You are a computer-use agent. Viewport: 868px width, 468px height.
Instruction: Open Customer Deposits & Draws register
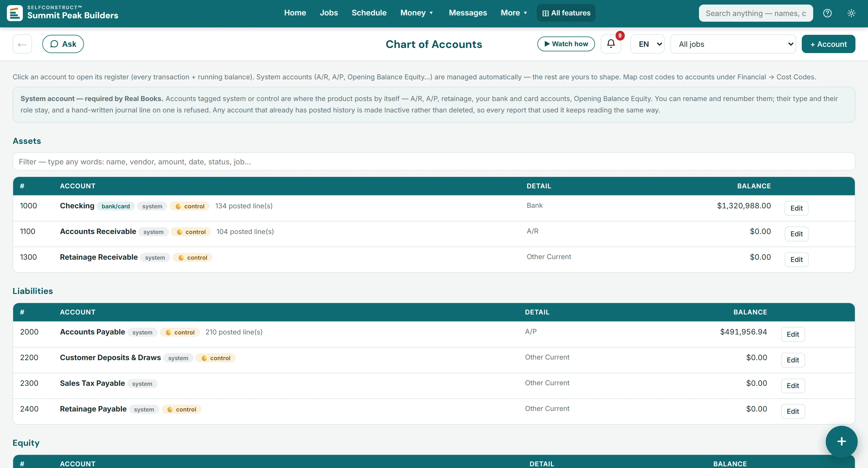tap(110, 357)
